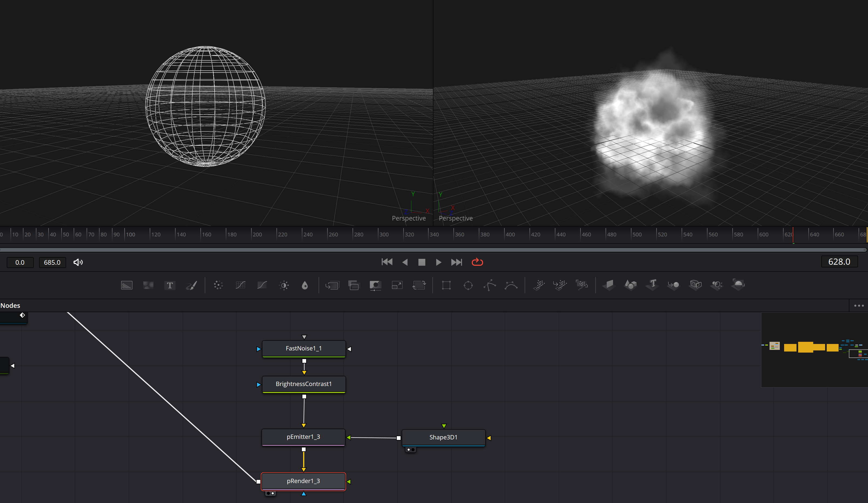The width and height of the screenshot is (868, 503).
Task: Click the timeline ruler at frame 300
Action: coord(378,234)
